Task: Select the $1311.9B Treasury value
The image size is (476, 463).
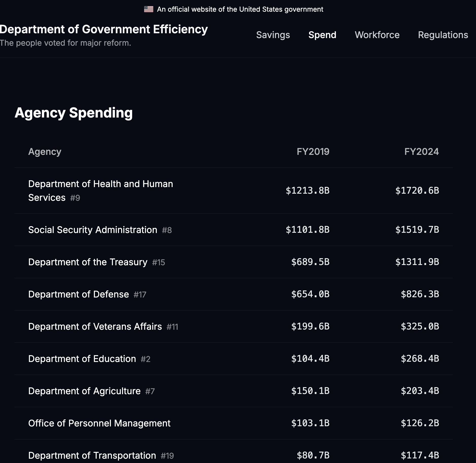Action: [417, 262]
